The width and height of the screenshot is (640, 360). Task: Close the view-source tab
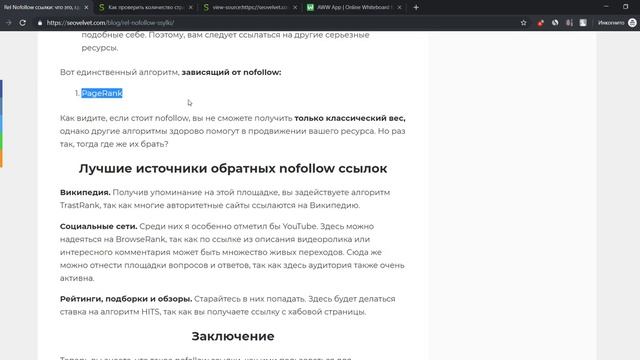coord(295,7)
